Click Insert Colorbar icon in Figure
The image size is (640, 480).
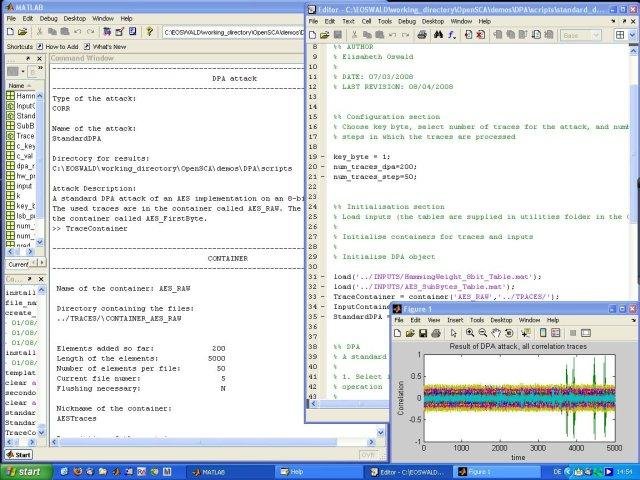(x=543, y=333)
